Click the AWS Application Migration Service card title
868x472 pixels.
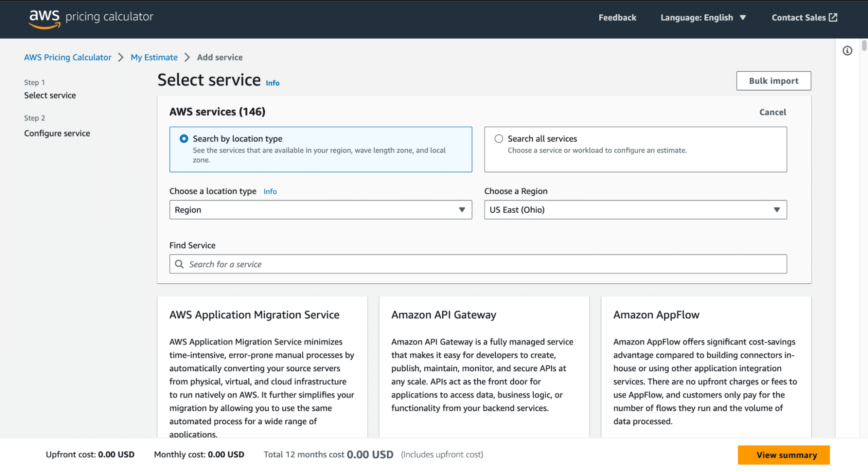point(254,315)
